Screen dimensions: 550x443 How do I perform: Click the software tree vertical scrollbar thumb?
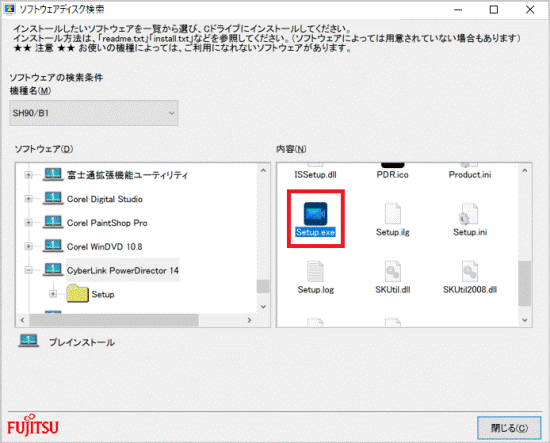263,286
